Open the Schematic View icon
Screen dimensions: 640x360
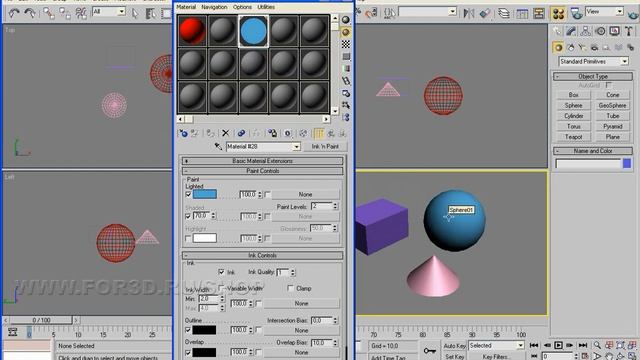[539, 13]
